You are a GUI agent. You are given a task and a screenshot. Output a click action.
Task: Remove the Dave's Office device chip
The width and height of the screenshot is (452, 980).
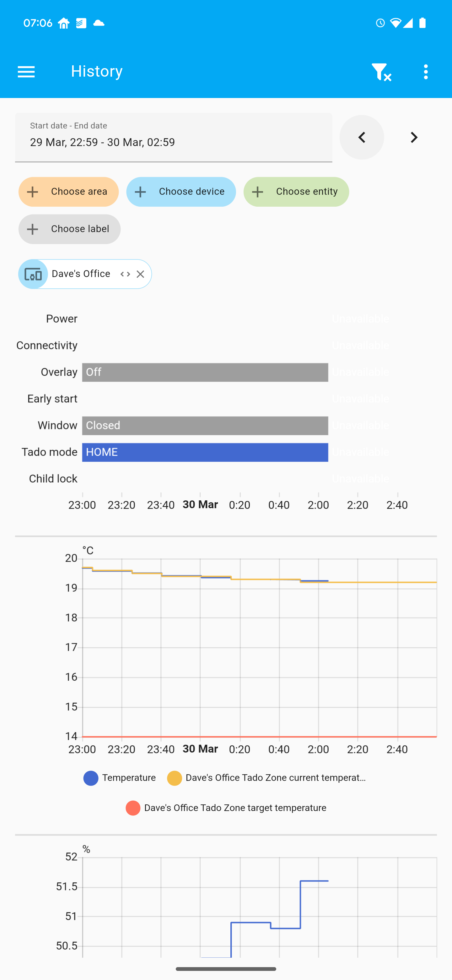point(140,274)
